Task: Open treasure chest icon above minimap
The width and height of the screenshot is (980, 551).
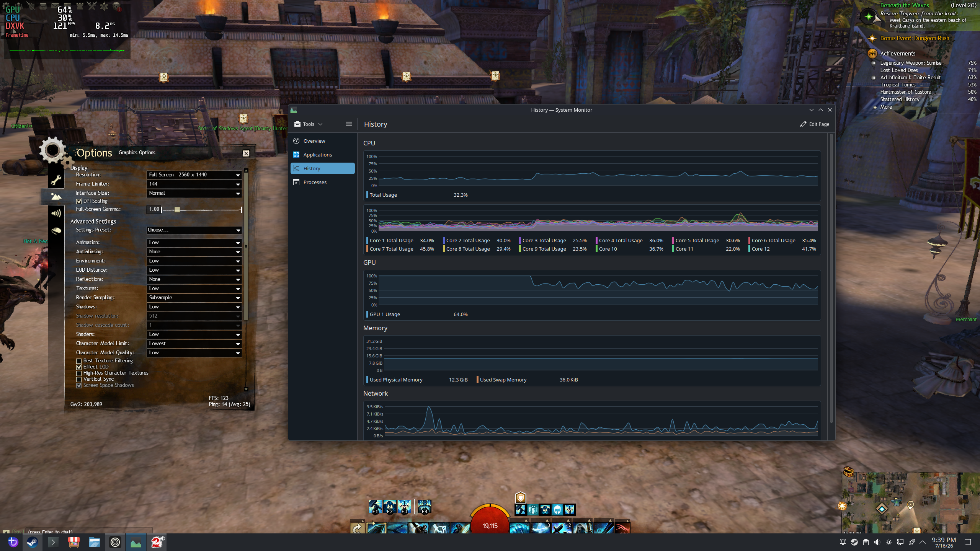Action: tap(849, 471)
